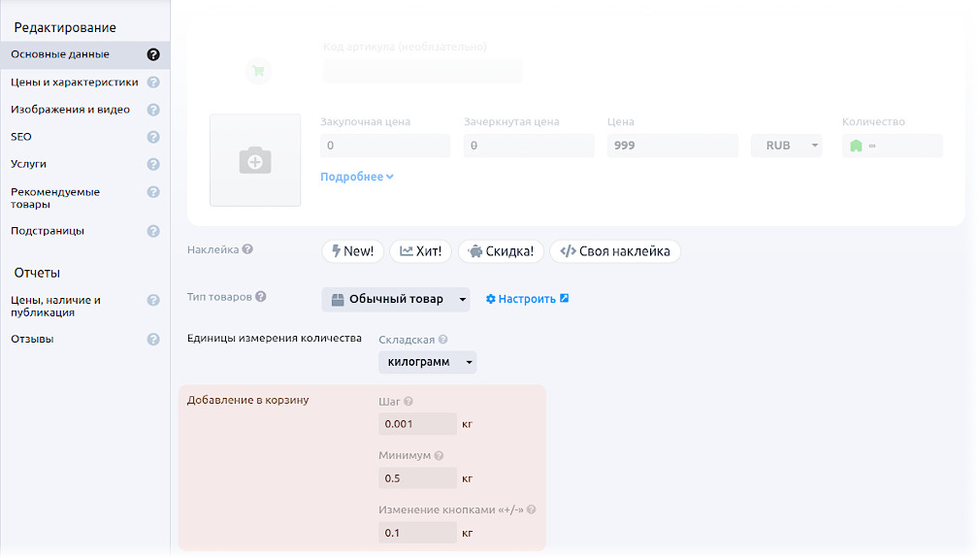Click the help icon next to SEO
This screenshot has width=980, height=558.
coord(153,137)
